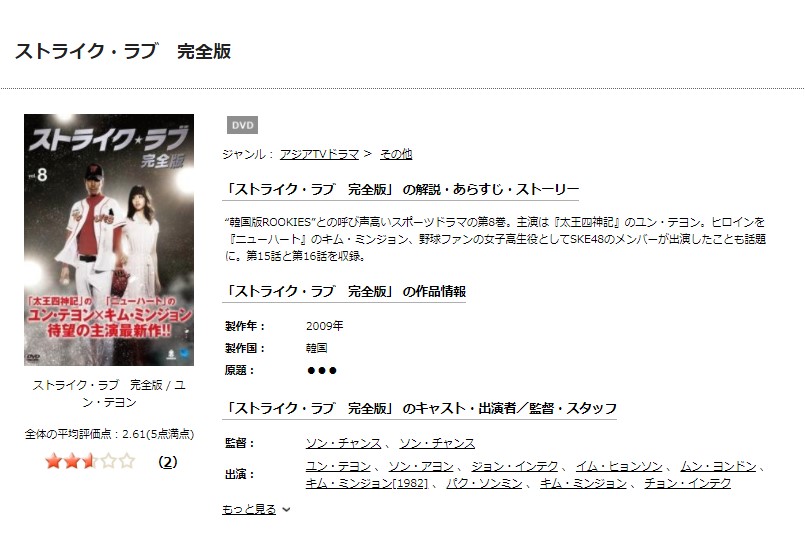Click the production country value 韓国
This screenshot has width=805, height=540.
pyautogui.click(x=316, y=348)
